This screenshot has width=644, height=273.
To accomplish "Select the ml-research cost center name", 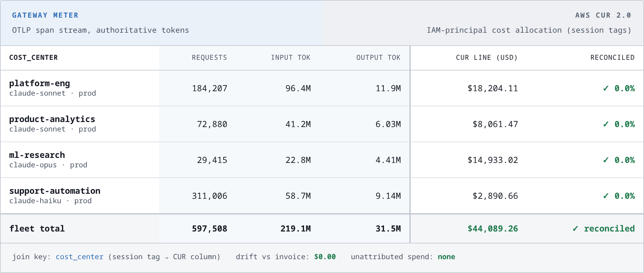I will [37, 155].
